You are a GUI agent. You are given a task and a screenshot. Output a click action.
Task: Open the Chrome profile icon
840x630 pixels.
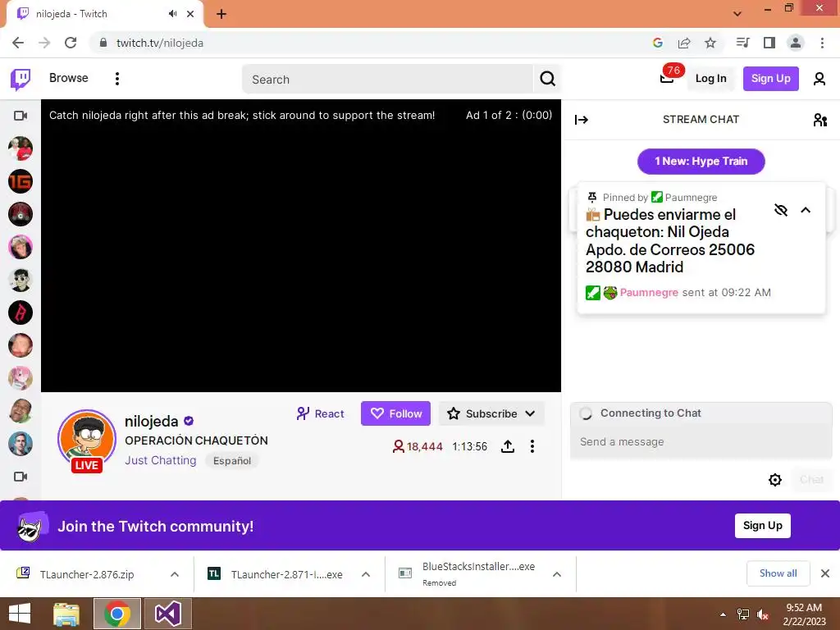796,43
